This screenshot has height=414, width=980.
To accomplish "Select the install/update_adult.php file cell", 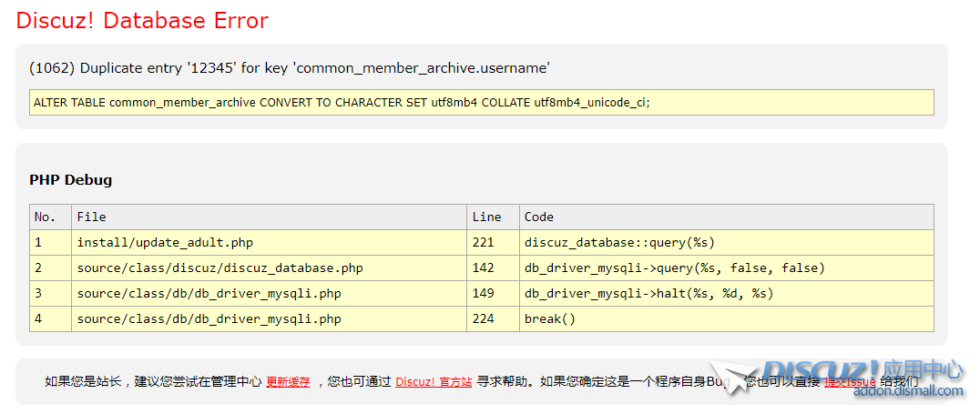I will pyautogui.click(x=165, y=242).
